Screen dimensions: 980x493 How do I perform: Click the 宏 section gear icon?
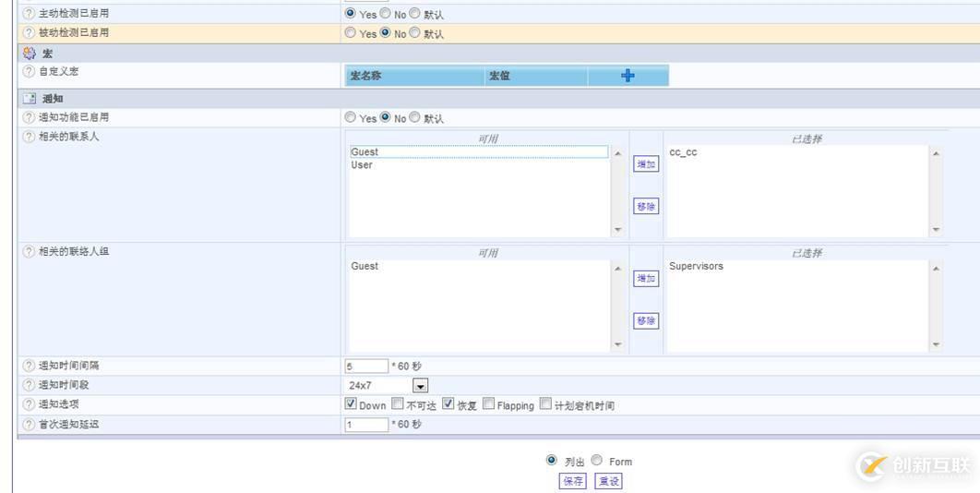point(30,54)
